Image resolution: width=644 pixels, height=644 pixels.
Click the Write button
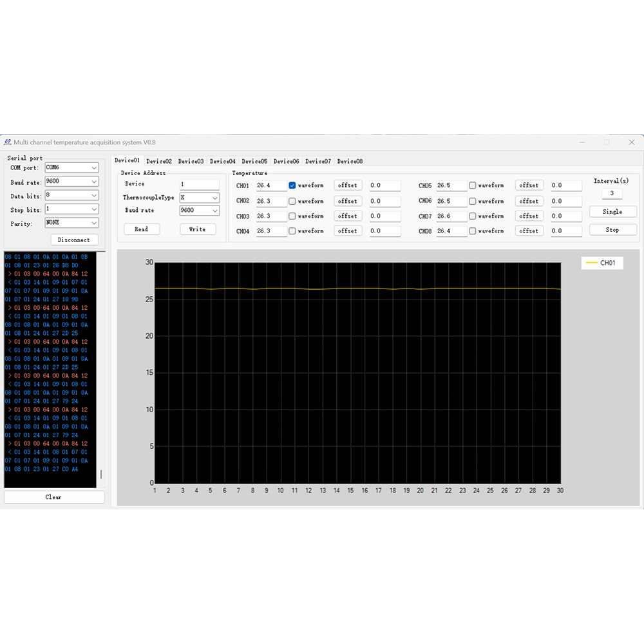click(x=198, y=229)
